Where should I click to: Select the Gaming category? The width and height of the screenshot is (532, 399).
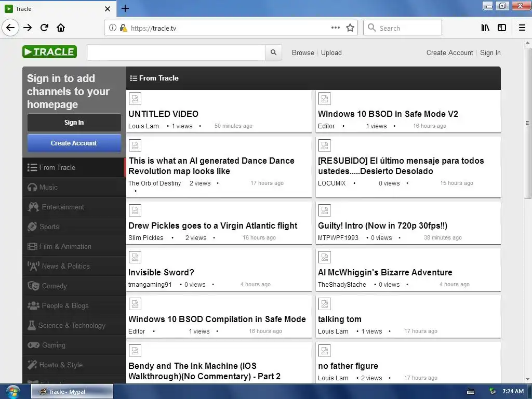coord(74,345)
